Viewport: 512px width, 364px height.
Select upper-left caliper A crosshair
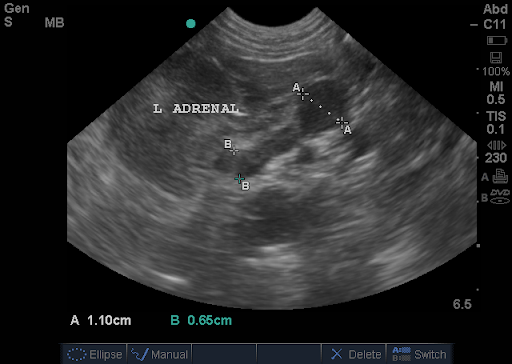pyautogui.click(x=303, y=94)
